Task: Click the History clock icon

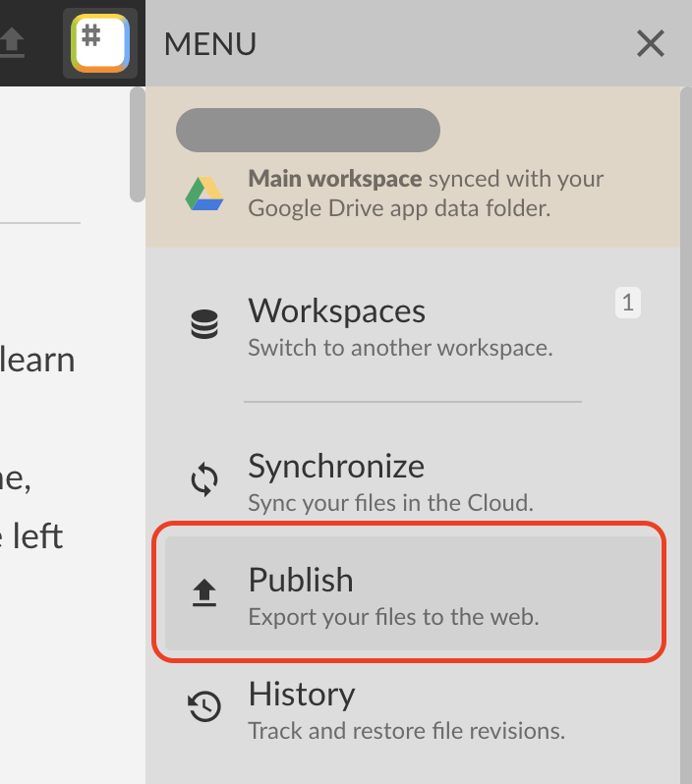Action: pyautogui.click(x=204, y=706)
